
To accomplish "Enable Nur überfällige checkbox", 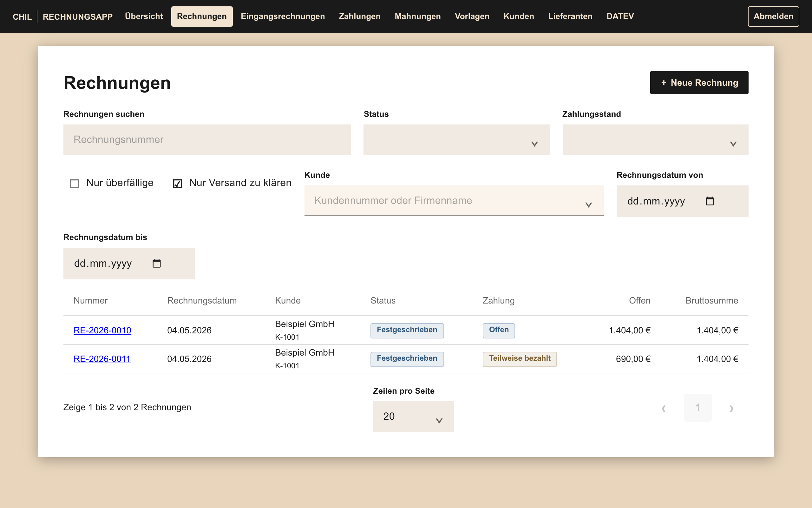I will point(75,184).
